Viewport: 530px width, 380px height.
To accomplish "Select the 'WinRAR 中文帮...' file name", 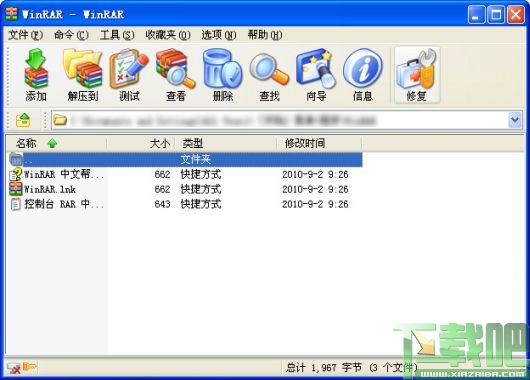I will (64, 174).
